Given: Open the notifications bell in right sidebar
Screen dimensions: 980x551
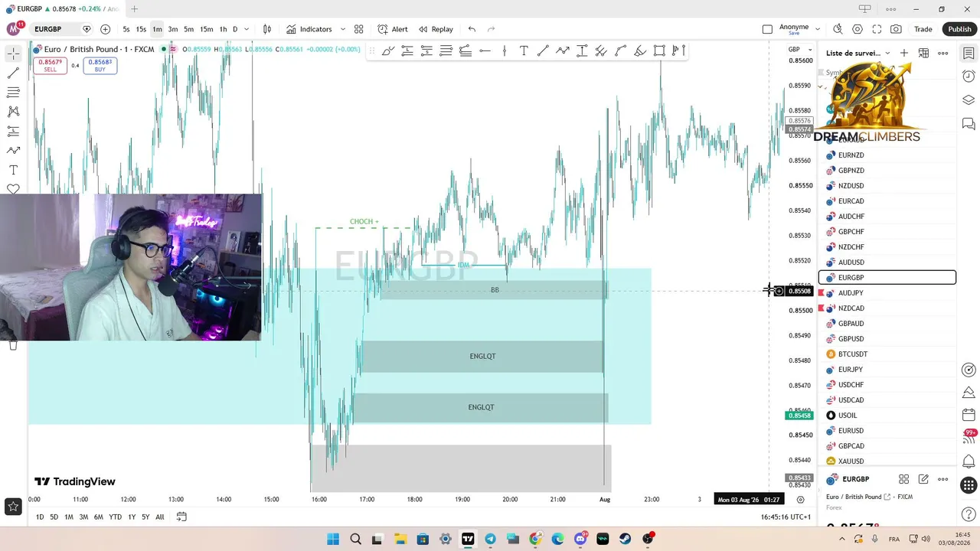Looking at the screenshot, I should pyautogui.click(x=969, y=461).
